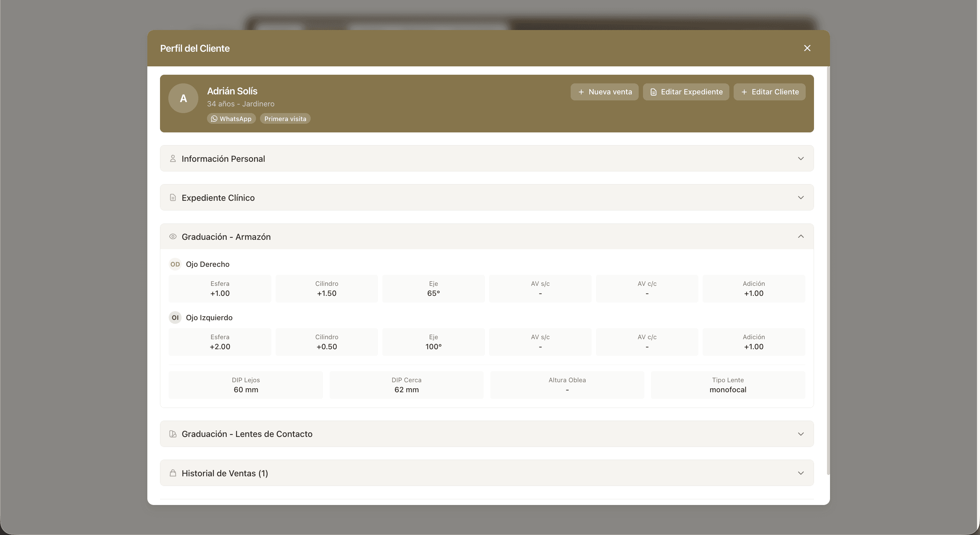
Task: Select the eye icon beside Graduación - Armazón
Action: 173,236
